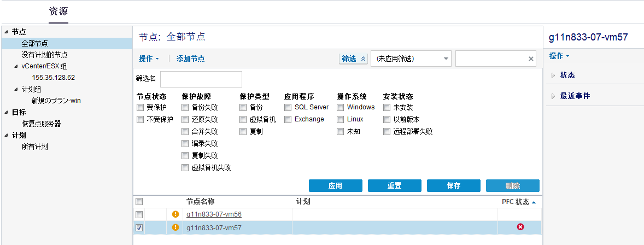Click the 应用 button
This screenshot has width=644, height=245.
click(335, 186)
